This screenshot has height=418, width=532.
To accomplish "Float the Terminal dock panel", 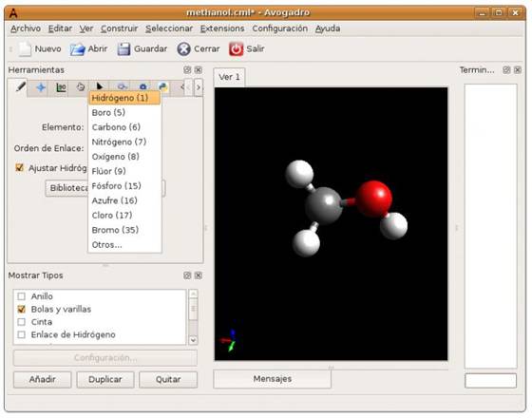I will point(506,70).
